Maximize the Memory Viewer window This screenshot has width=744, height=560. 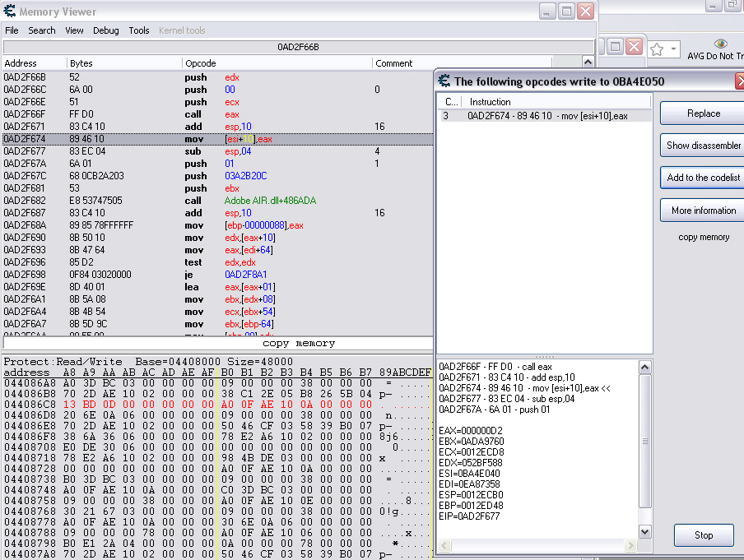[566, 12]
